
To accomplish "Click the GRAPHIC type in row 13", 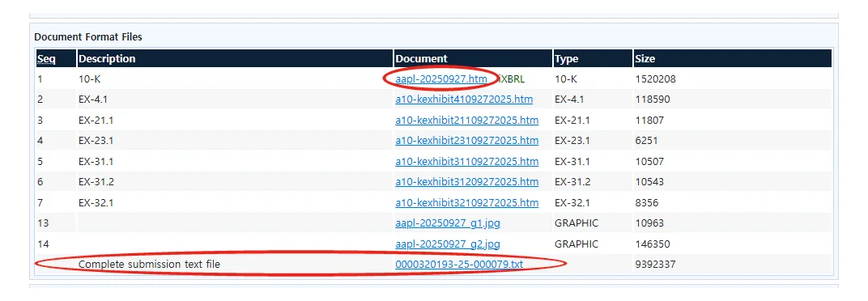I will [x=577, y=223].
